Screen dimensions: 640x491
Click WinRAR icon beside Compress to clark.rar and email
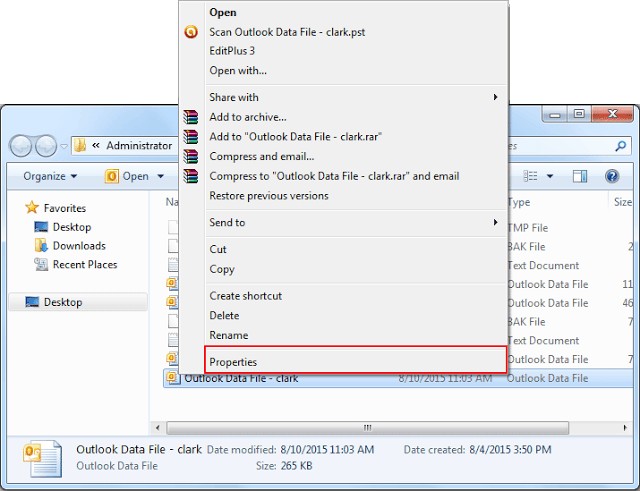pos(191,176)
